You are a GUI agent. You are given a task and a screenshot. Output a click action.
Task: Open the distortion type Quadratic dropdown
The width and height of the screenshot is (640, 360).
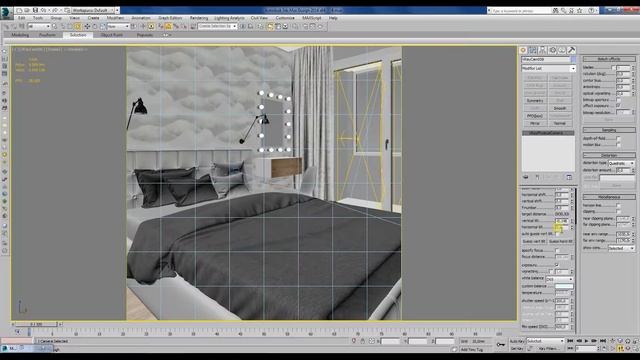(x=621, y=163)
